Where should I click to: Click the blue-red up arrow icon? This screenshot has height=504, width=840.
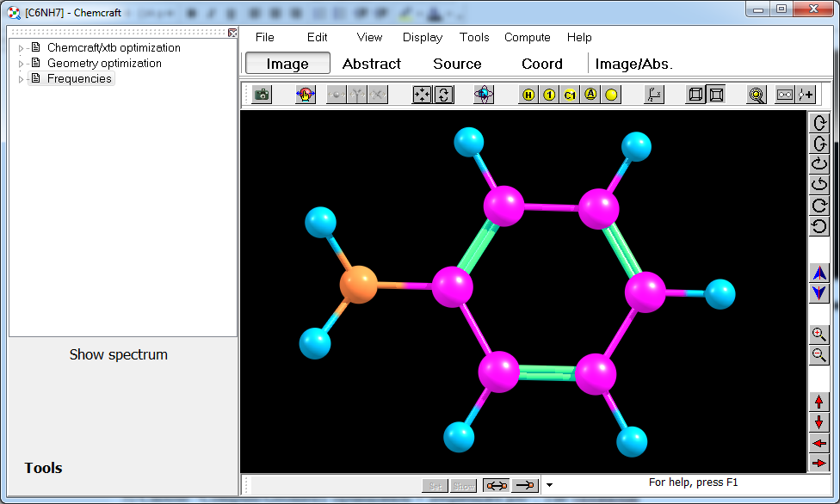[819, 274]
